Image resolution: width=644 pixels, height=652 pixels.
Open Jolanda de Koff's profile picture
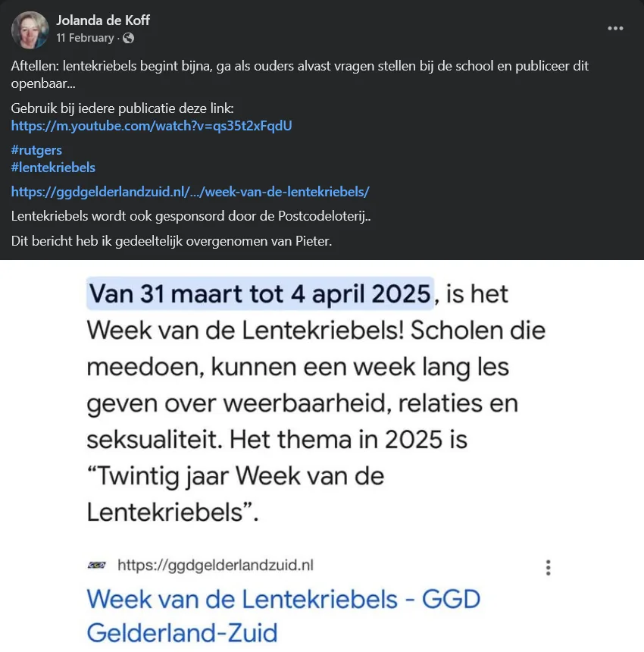pos(30,30)
